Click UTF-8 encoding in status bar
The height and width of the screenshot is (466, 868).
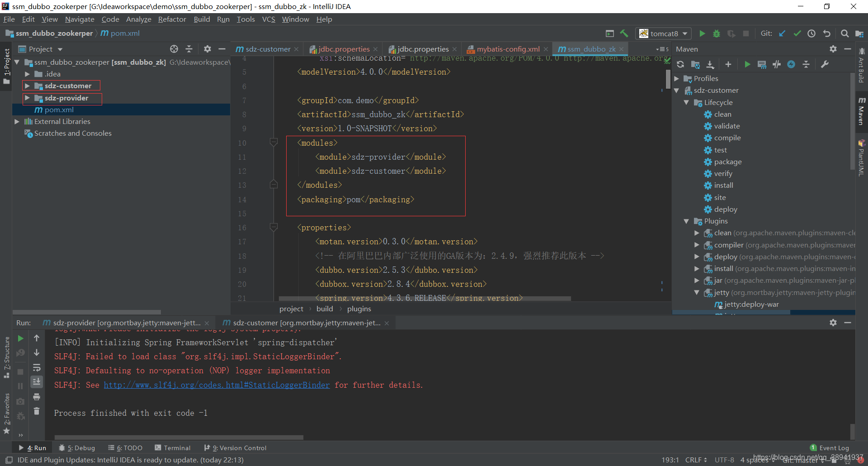coord(724,460)
